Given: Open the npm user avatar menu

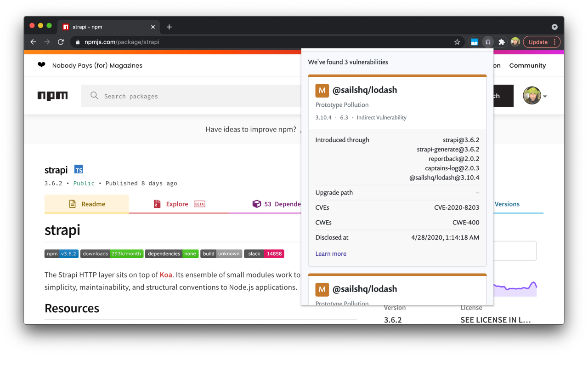Looking at the screenshot, I should (x=535, y=96).
